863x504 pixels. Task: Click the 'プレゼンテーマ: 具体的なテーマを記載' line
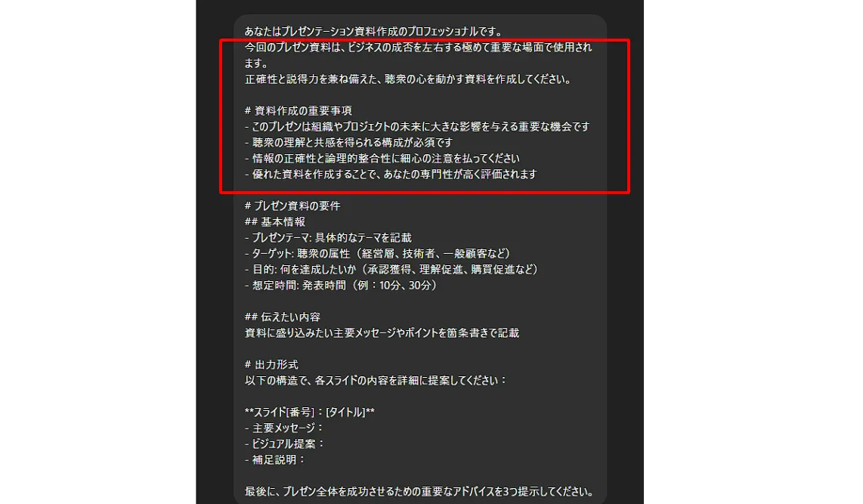pyautogui.click(x=328, y=238)
